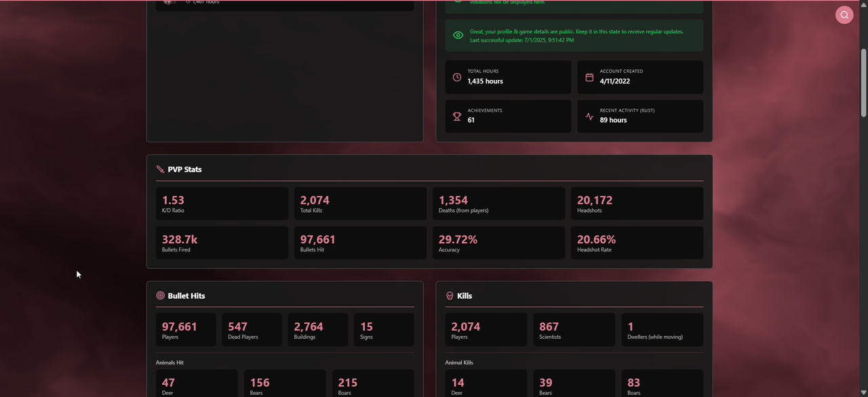Open the search button at top right
The height and width of the screenshot is (397, 868).
click(x=844, y=15)
